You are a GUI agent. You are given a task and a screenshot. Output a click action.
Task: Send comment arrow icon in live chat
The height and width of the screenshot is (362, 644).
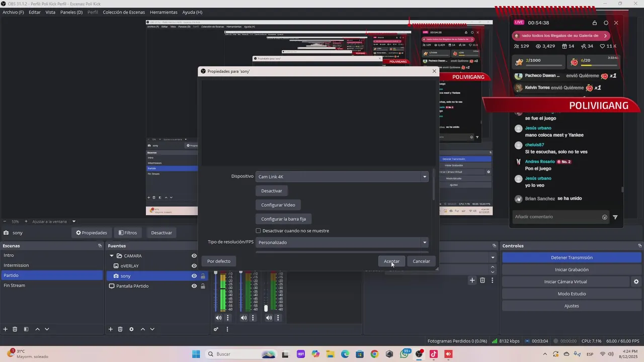pos(615,217)
